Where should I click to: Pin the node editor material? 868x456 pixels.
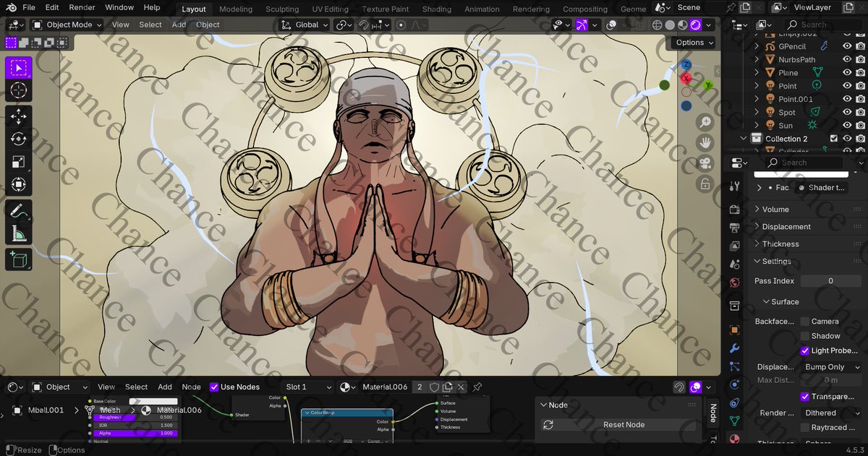click(x=477, y=387)
